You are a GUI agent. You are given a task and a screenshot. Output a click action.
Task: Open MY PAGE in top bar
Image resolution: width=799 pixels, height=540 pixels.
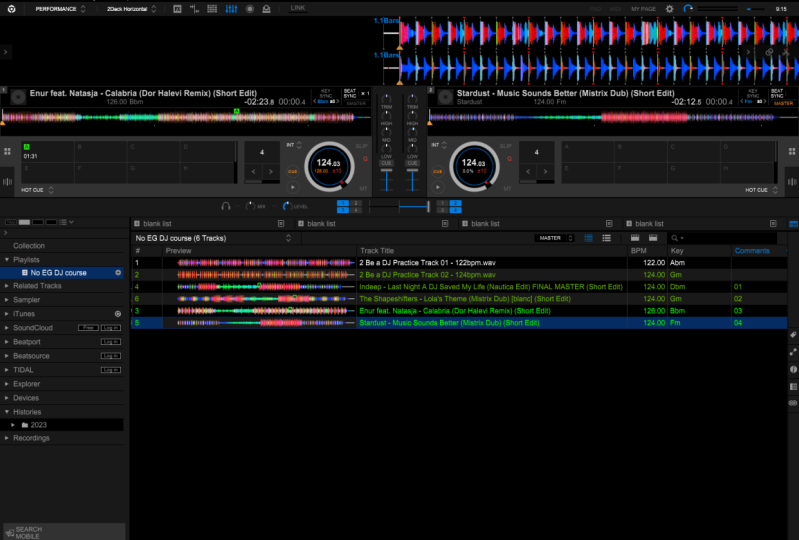click(x=643, y=9)
